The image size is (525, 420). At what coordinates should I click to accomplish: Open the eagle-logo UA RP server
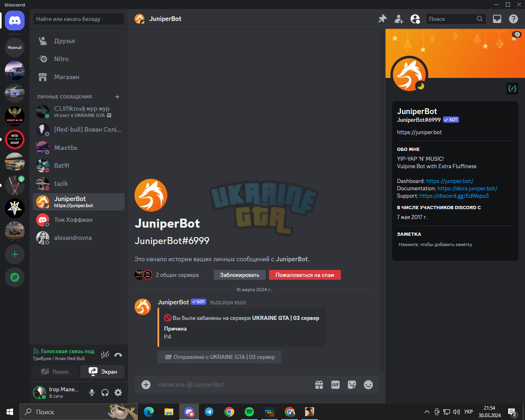pyautogui.click(x=15, y=116)
